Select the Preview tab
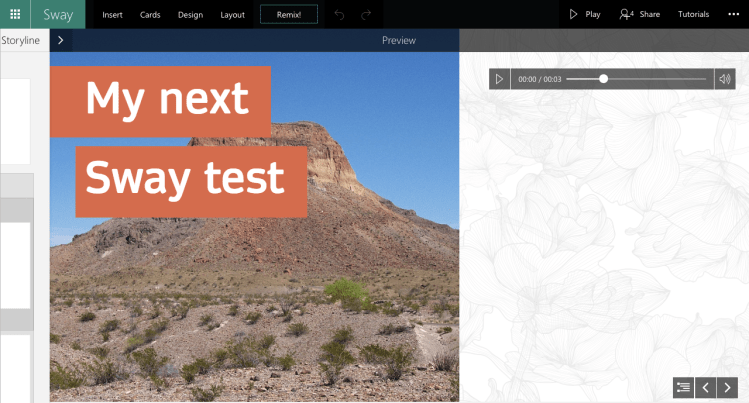The width and height of the screenshot is (749, 403). coord(399,41)
